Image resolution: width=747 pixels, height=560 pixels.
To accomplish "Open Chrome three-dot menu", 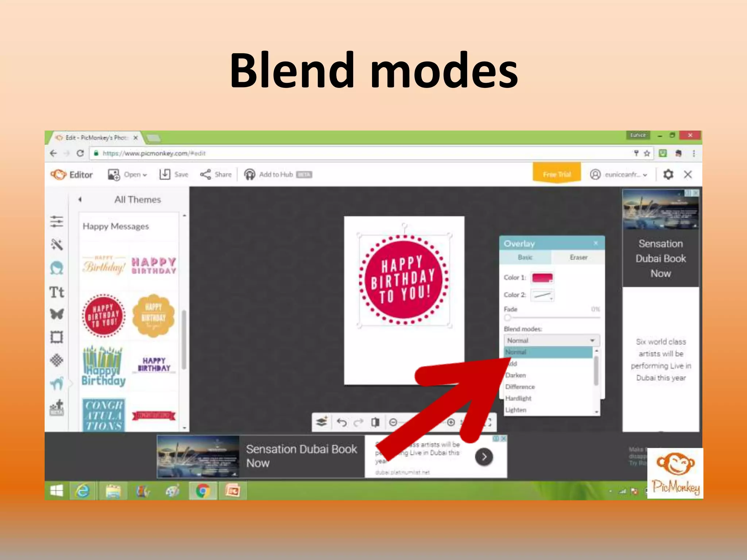I will pos(694,153).
